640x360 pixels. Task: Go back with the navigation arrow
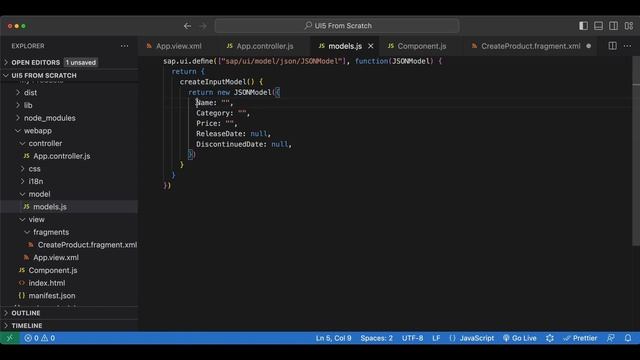pos(187,26)
